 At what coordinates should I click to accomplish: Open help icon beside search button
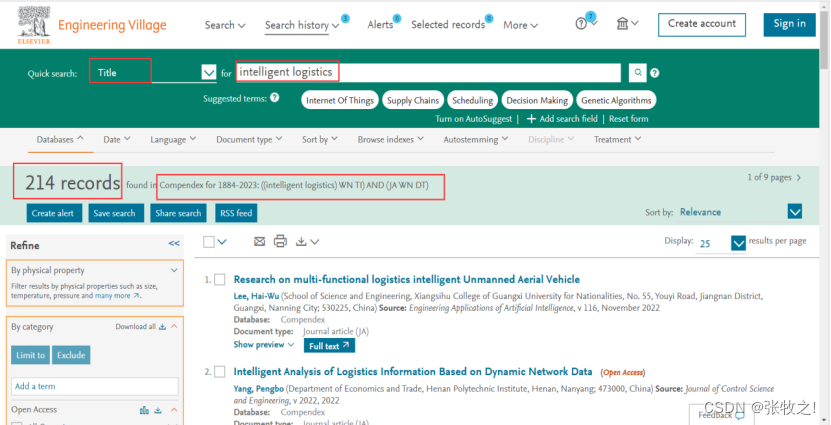[655, 73]
